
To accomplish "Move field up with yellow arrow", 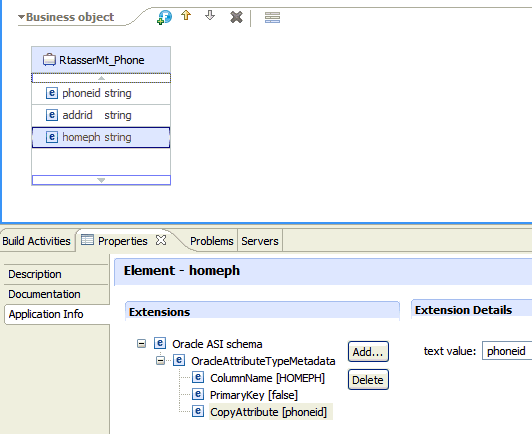I will coord(186,15).
